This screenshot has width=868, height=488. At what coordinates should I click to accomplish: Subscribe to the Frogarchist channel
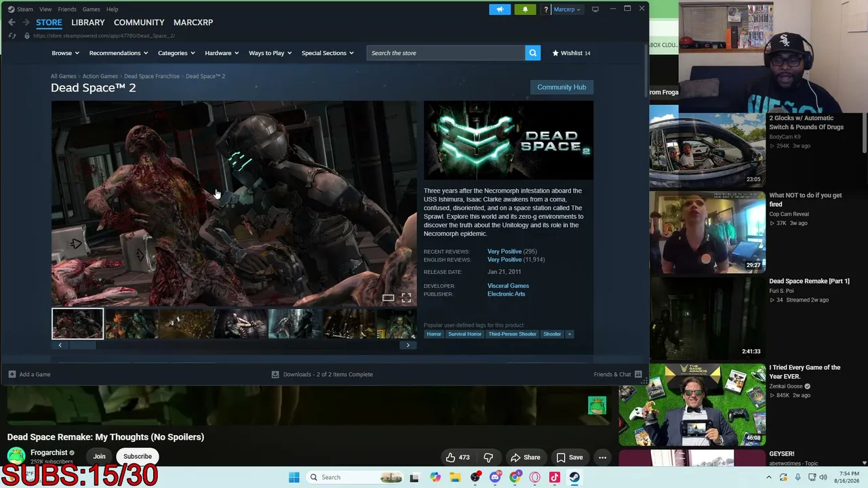tap(138, 456)
